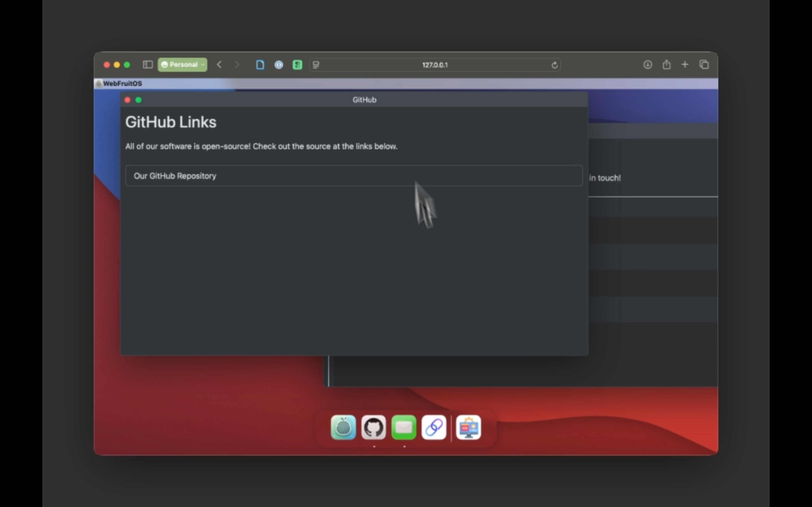Viewport: 812px width, 507px height.
Task: Toggle the Safari sidebar
Action: pos(147,64)
